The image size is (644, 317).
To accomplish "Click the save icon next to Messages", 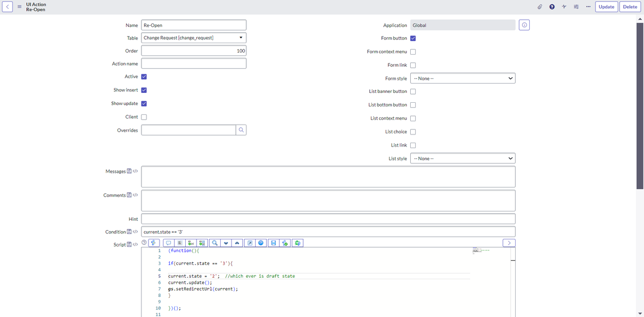I will pyautogui.click(x=129, y=171).
